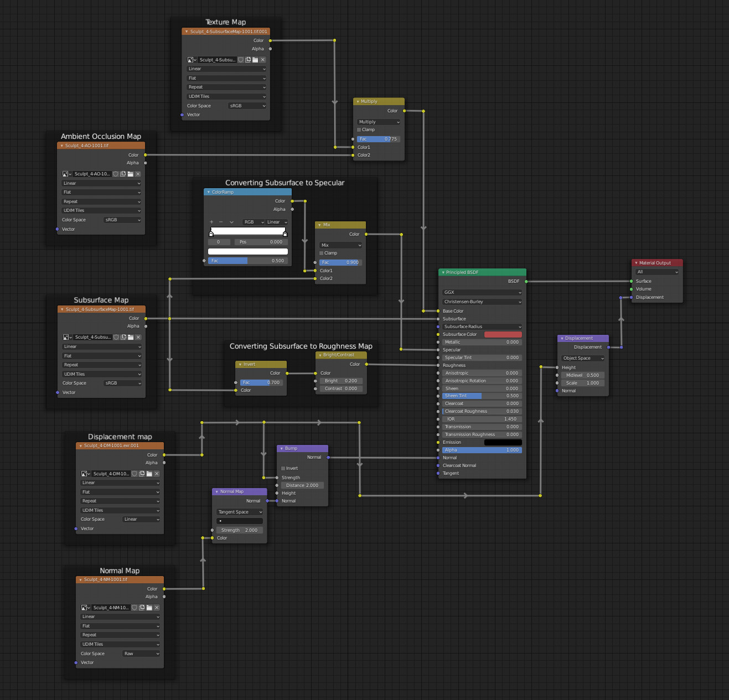
Task: Duplicate Ambient Occlusion image datablock
Action: (123, 174)
